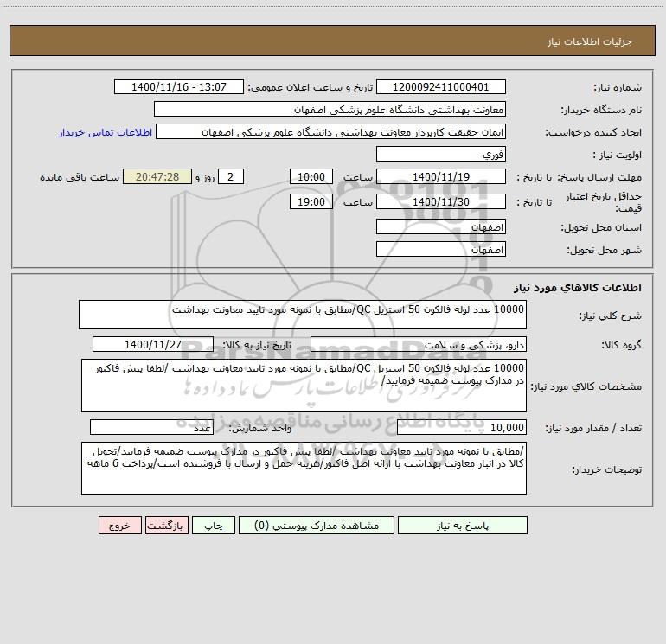
Task: Click the remaining days field showing 2
Action: [x=231, y=176]
